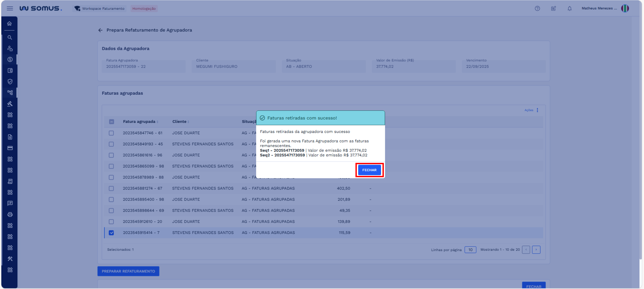The image size is (644, 289).
Task: Click the dollar sign billing icon
Action: pyautogui.click(x=10, y=60)
